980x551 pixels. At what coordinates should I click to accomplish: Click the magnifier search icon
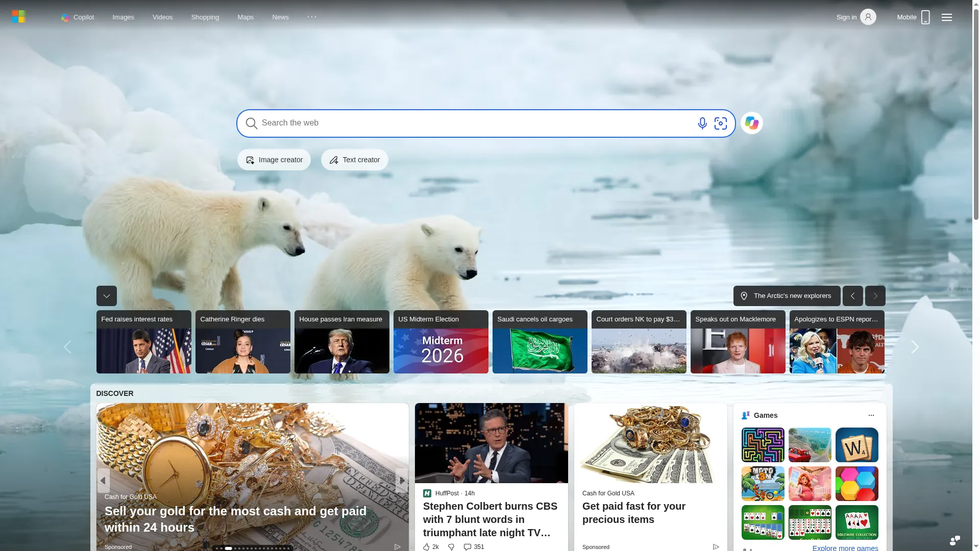[x=251, y=123]
